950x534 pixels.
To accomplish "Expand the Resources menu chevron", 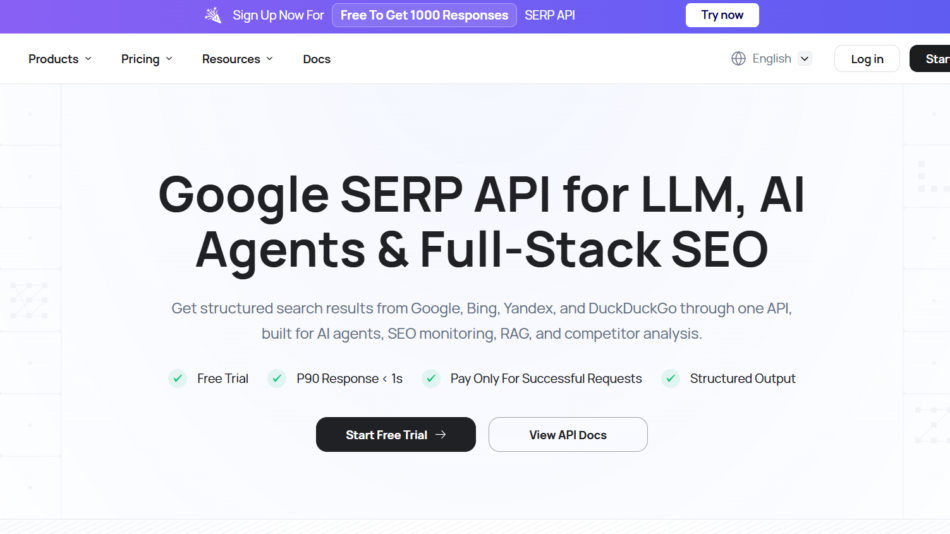I will pyautogui.click(x=270, y=59).
